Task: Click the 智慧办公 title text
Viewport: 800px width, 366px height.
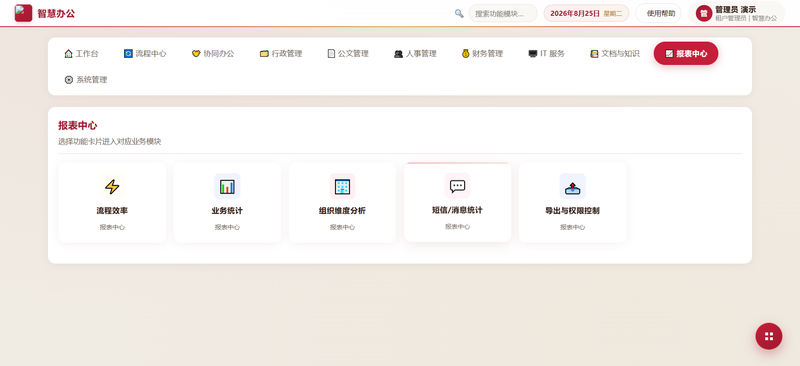Action: pos(56,13)
